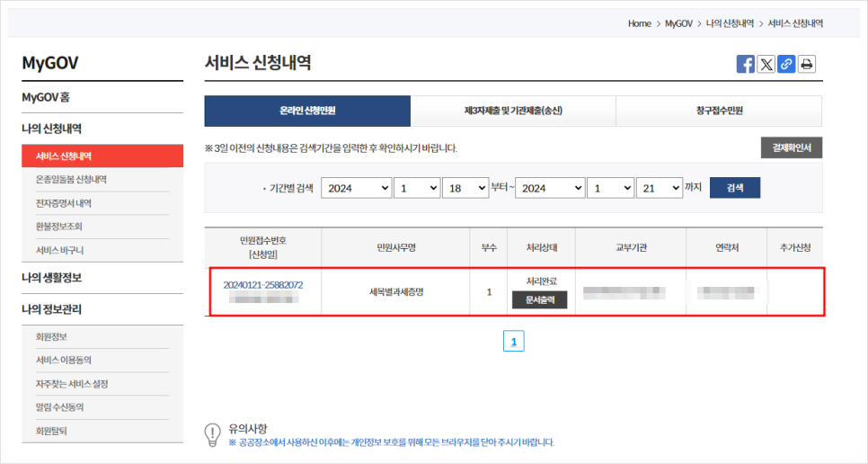The height and width of the screenshot is (464, 868).
Task: Click Home in breadcrumb
Action: 640,23
